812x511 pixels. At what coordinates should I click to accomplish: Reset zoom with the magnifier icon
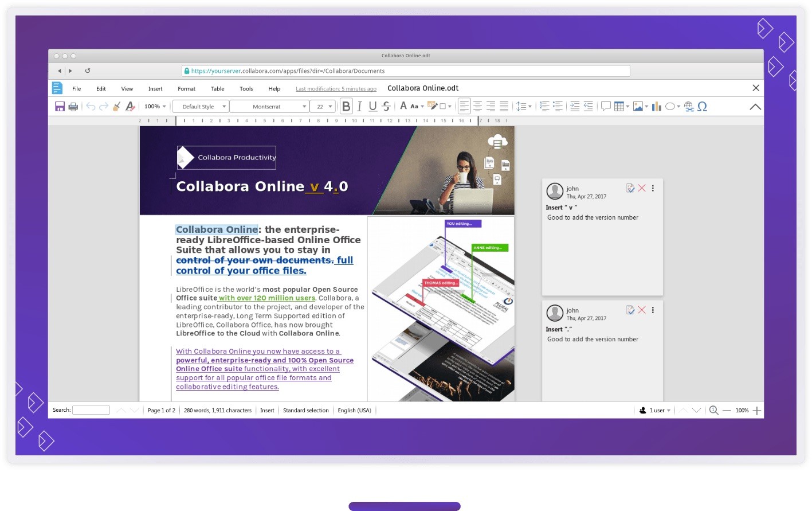pyautogui.click(x=713, y=410)
